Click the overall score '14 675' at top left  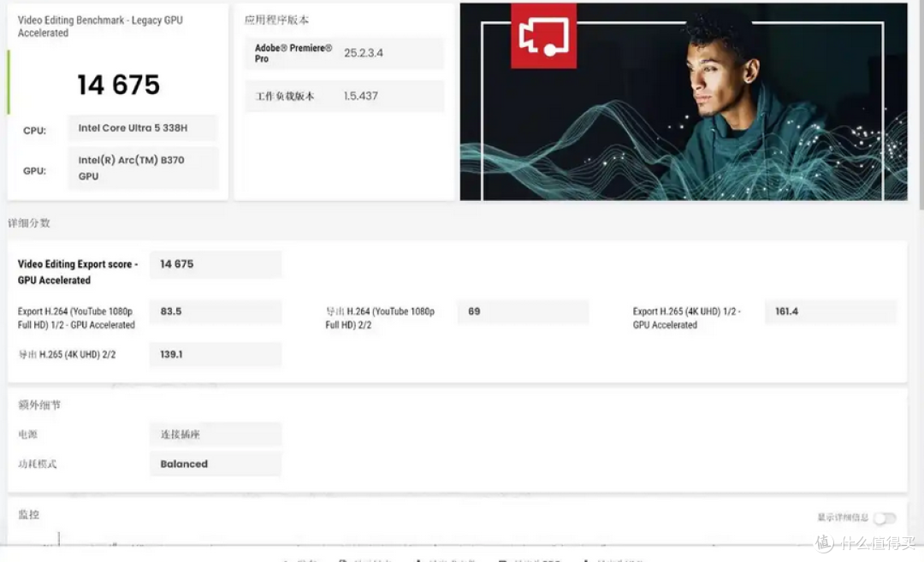(118, 85)
